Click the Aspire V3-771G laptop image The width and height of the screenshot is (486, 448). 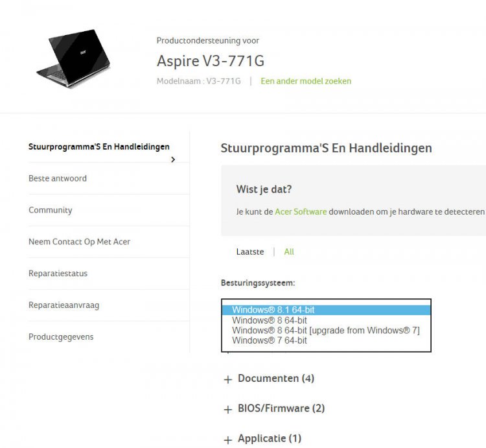pos(73,58)
